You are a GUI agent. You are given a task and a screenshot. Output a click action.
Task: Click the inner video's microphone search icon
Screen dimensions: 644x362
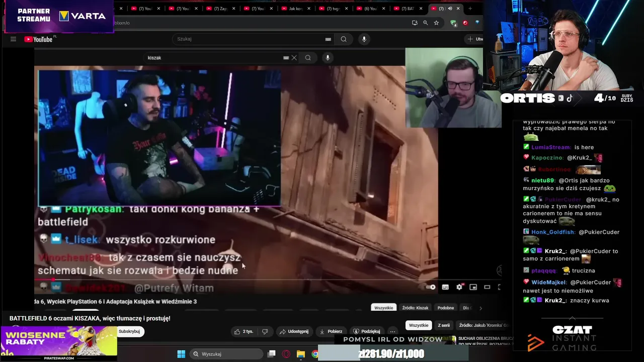[x=328, y=58]
